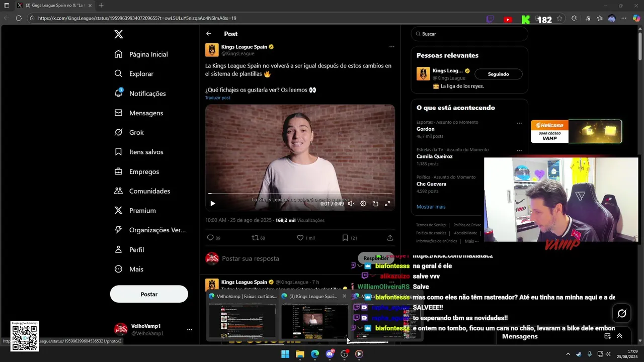Open the YouTube favorite icon
This screenshot has height=362, width=644.
pos(508,20)
